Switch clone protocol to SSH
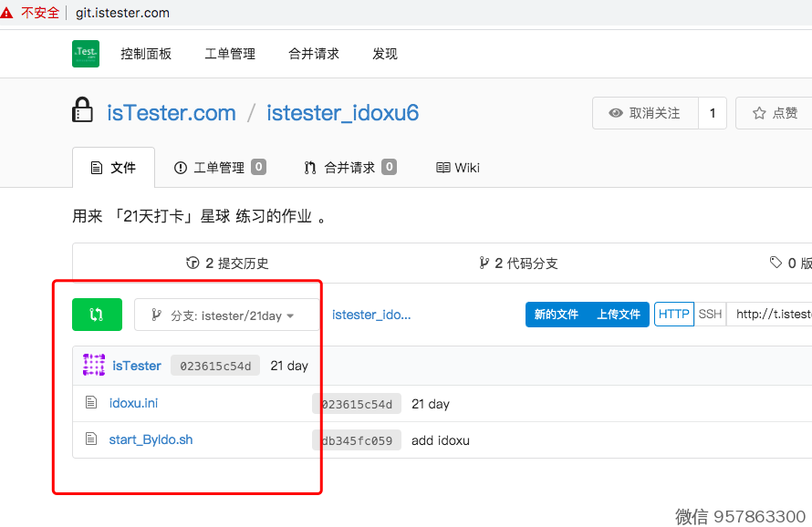The height and width of the screenshot is (527, 812). pyautogui.click(x=710, y=315)
